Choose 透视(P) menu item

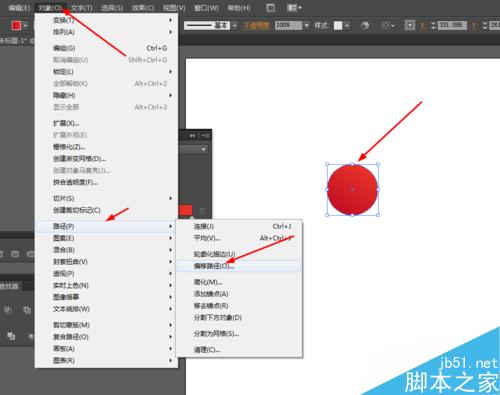click(106, 274)
